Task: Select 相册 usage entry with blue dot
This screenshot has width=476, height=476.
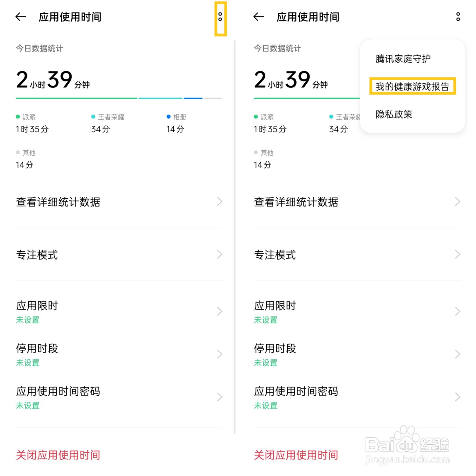Action: click(x=176, y=123)
